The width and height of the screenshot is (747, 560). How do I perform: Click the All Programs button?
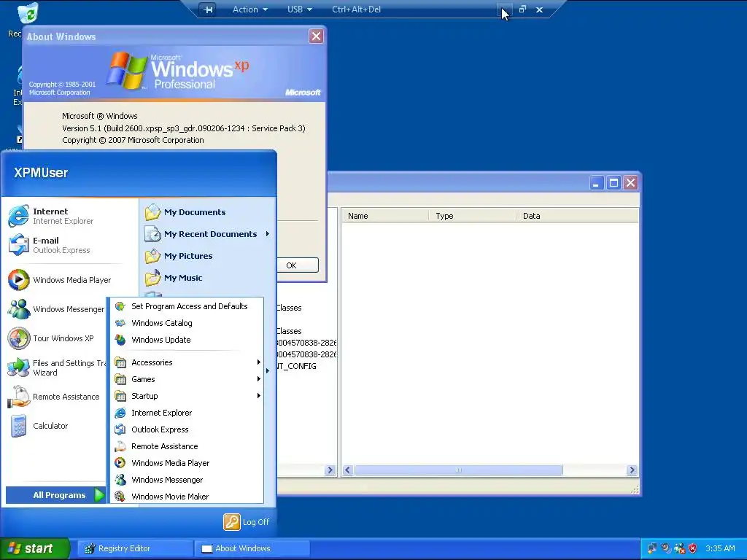point(55,495)
